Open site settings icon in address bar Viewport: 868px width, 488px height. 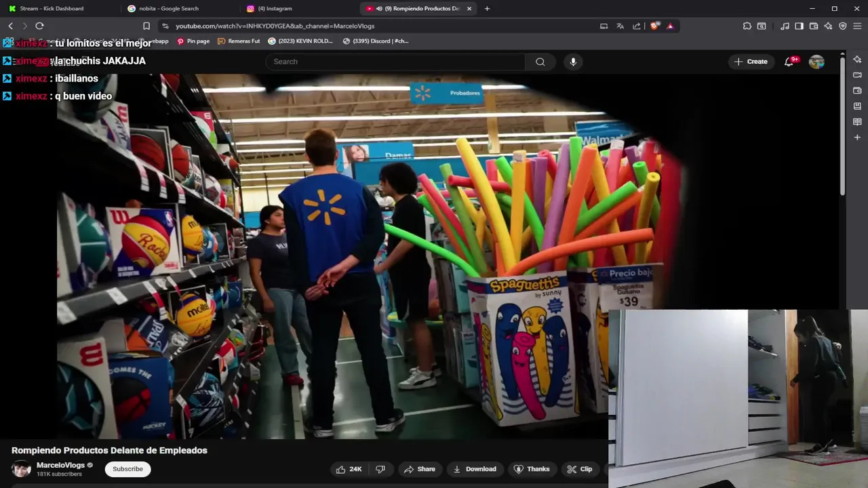click(x=165, y=26)
